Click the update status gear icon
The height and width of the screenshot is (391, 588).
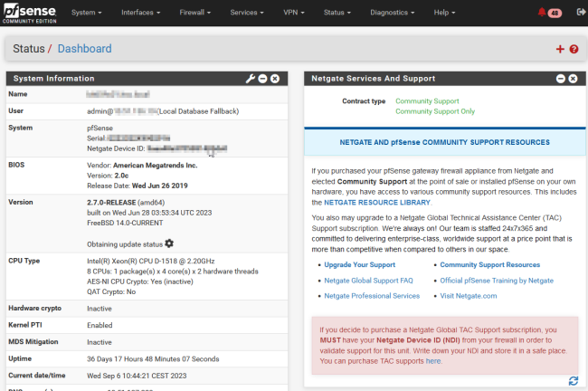click(169, 243)
